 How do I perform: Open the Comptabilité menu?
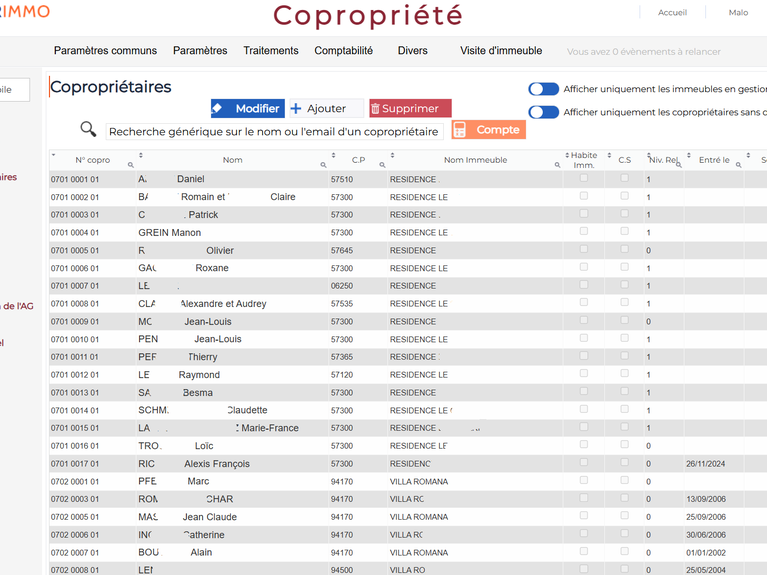[x=343, y=50]
